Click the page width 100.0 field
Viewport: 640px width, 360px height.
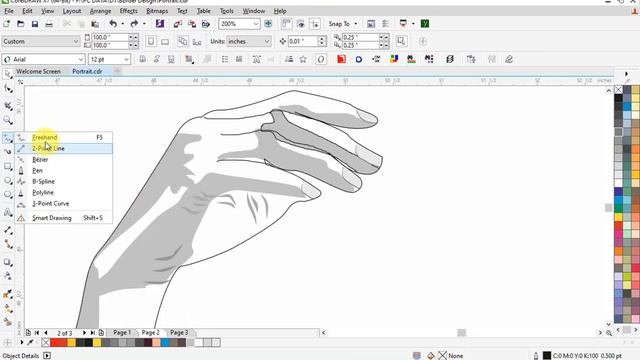point(110,37)
